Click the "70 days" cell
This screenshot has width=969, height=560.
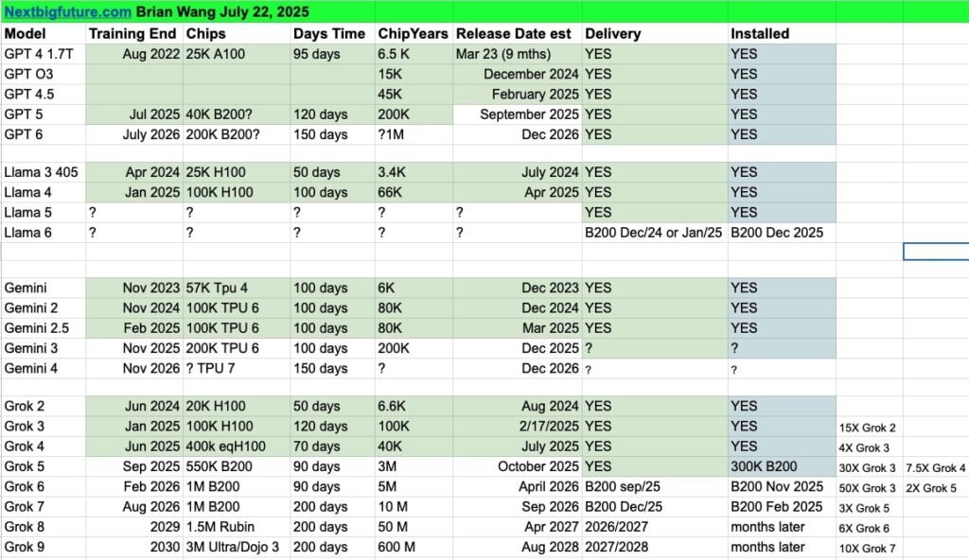point(332,446)
